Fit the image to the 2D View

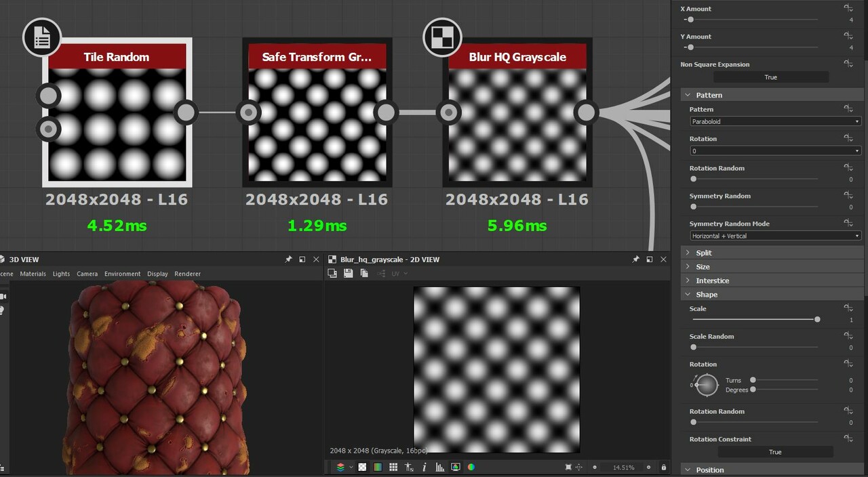click(x=568, y=467)
